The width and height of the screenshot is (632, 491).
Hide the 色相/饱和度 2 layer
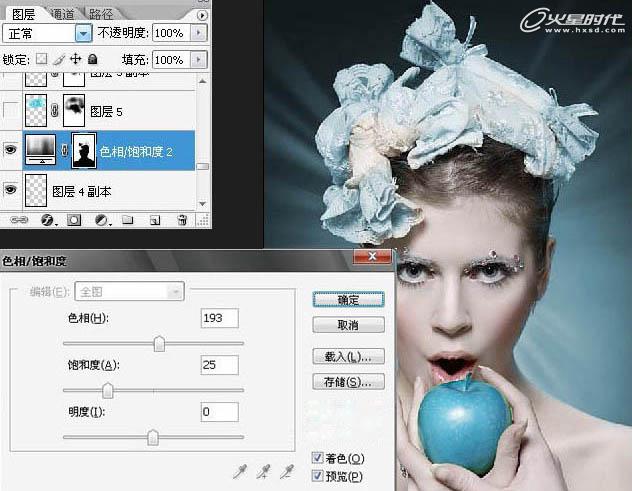tap(10, 150)
